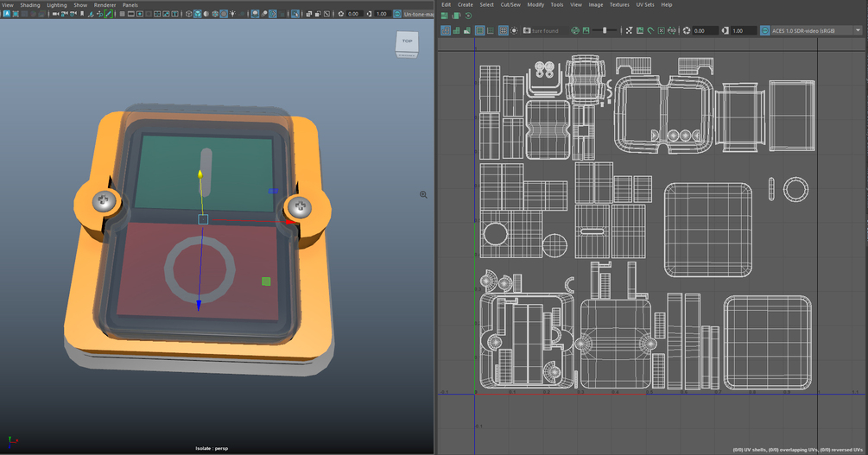Open the Shading menu

[x=30, y=5]
